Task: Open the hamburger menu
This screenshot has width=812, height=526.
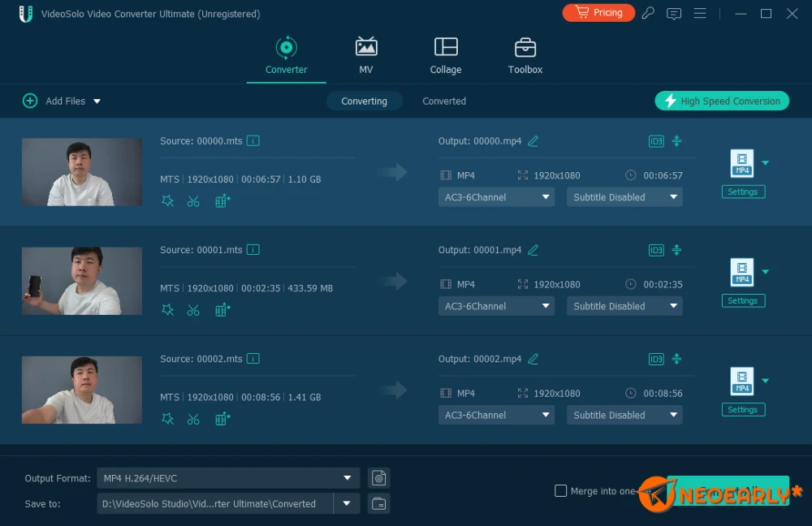Action: coord(700,13)
